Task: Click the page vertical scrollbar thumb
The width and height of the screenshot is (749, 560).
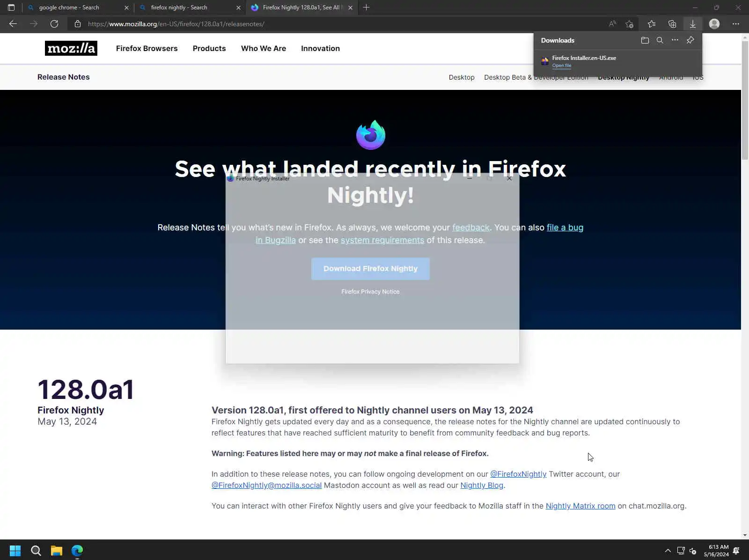Action: 745,100
